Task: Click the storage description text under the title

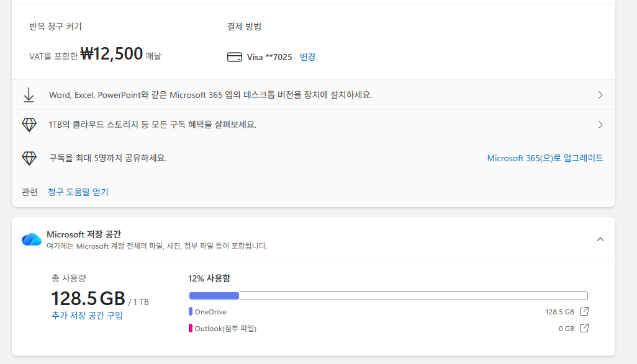Action: [x=157, y=246]
